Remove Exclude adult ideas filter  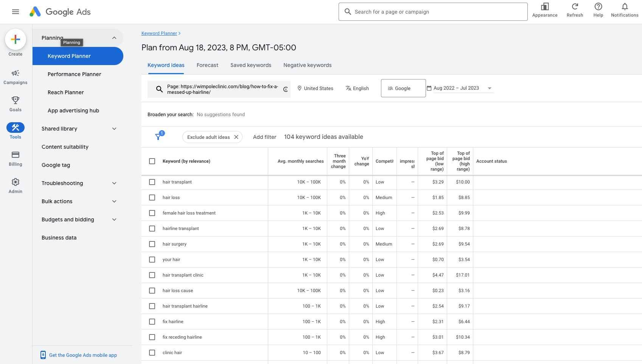coord(236,137)
